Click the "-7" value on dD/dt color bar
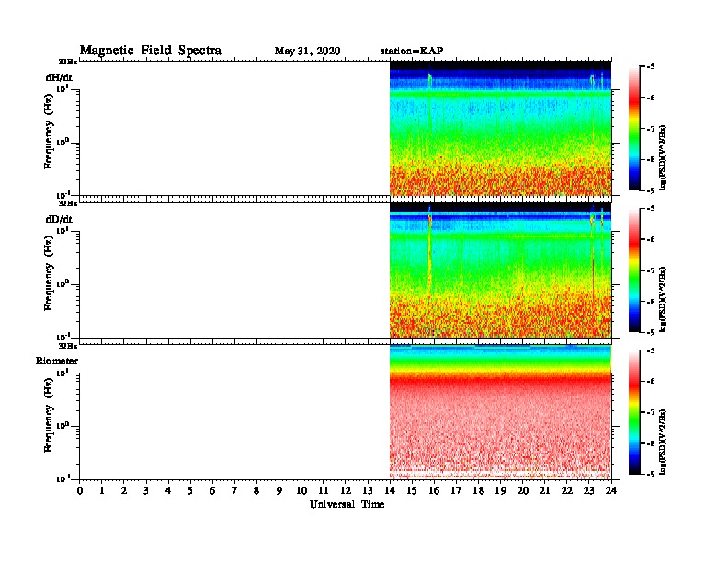Viewport: 728px width, 563px height. pos(651,270)
